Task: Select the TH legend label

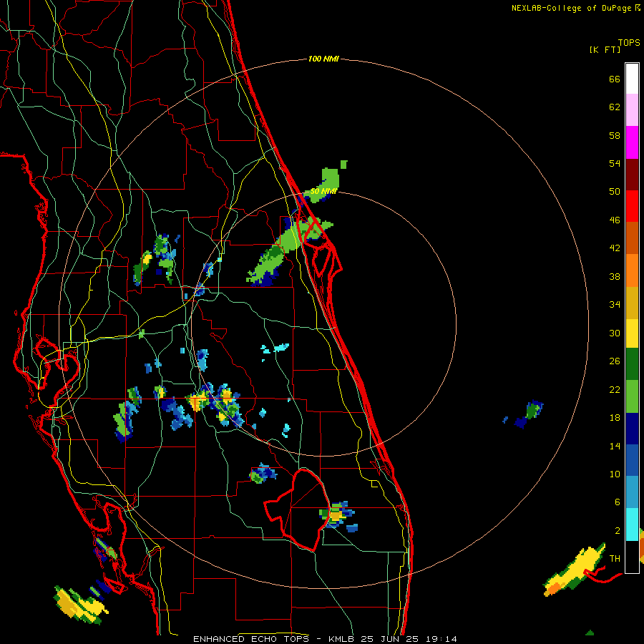Action: (615, 558)
